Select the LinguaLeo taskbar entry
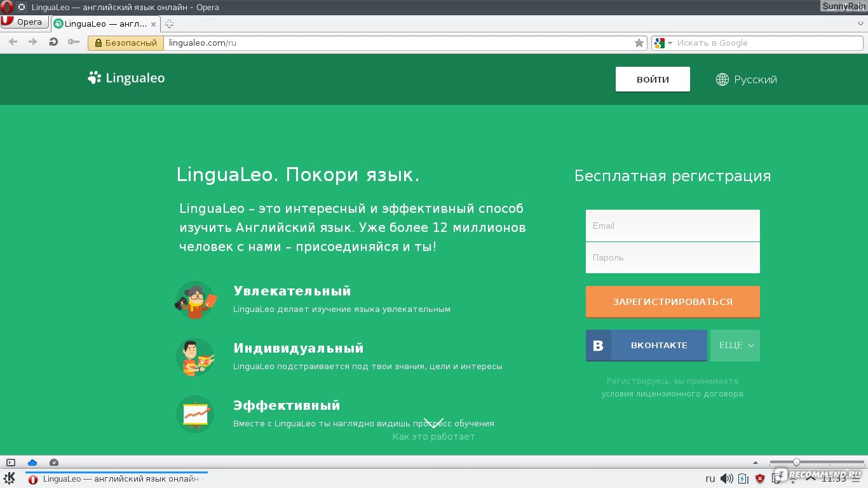The width and height of the screenshot is (868, 488). click(116, 479)
